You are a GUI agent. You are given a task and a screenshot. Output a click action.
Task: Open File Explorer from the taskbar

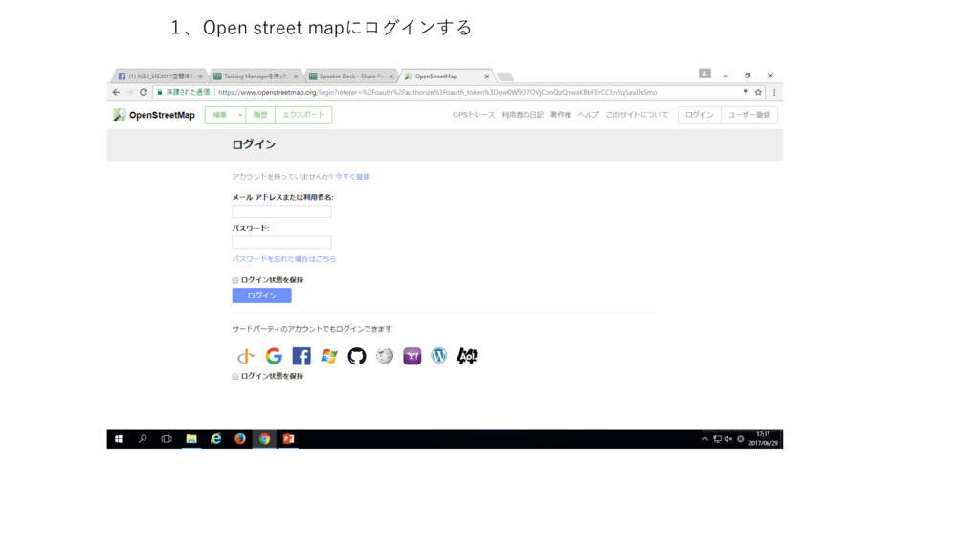tap(191, 439)
